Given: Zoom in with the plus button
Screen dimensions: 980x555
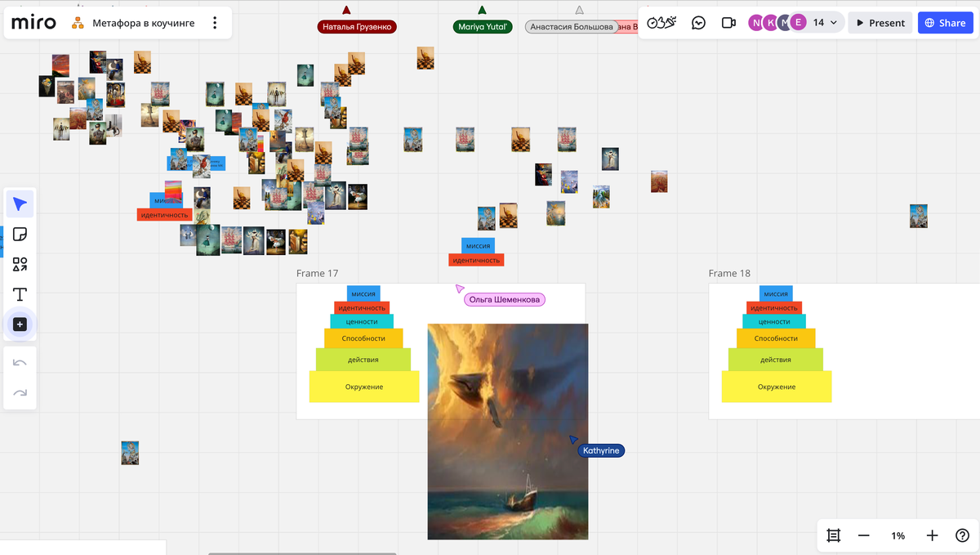Looking at the screenshot, I should (x=932, y=535).
